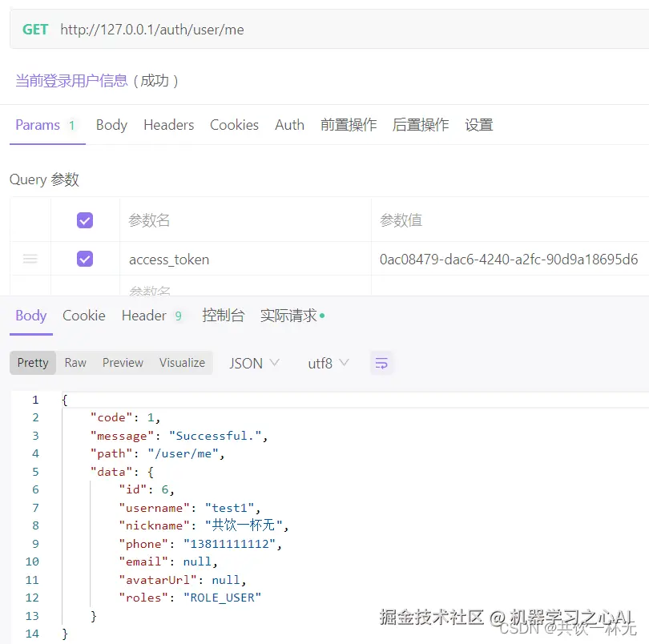The width and height of the screenshot is (649, 644).
Task: Open the 设置 tab
Action: coord(479,125)
